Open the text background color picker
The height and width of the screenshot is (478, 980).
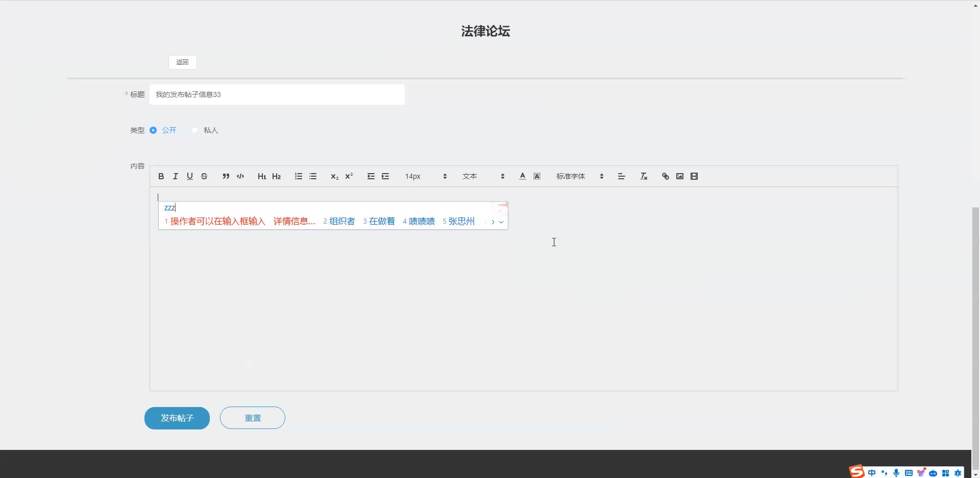(537, 176)
